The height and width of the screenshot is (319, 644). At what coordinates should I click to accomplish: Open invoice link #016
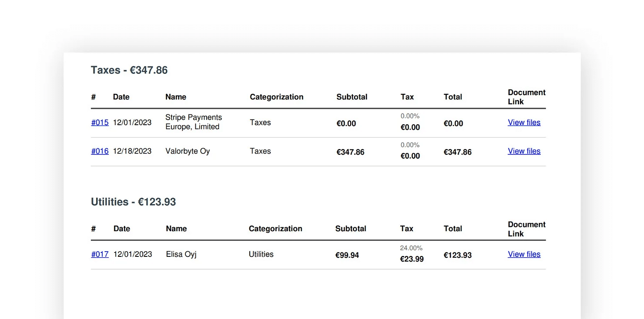point(100,151)
